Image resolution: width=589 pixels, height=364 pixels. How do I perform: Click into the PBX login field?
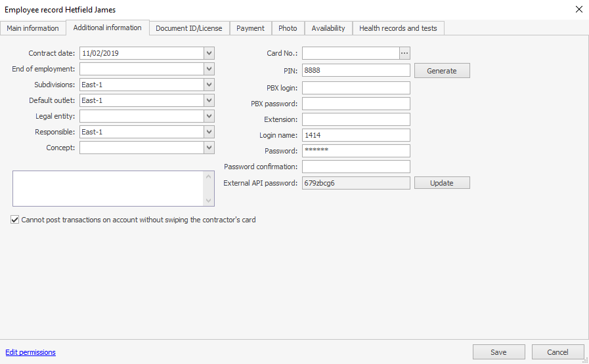(356, 88)
